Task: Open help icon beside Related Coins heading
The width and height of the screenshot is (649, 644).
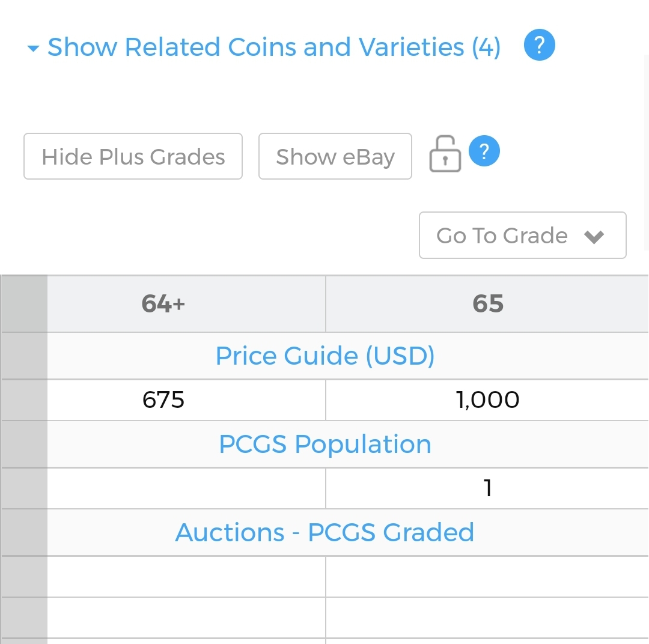Action: coord(539,45)
